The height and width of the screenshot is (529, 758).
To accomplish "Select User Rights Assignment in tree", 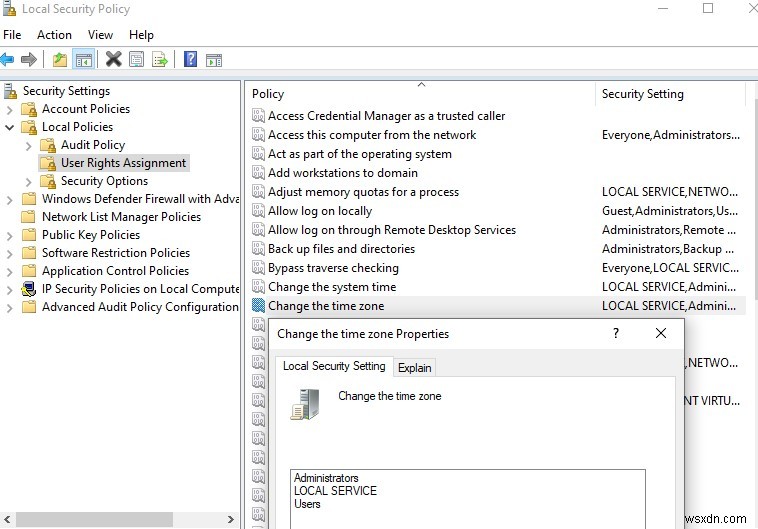I will tap(123, 163).
